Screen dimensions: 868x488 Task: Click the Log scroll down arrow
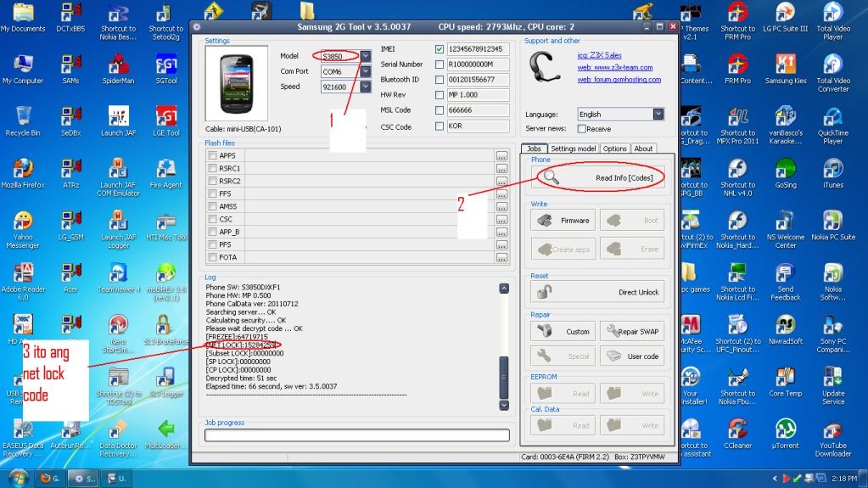pos(504,406)
